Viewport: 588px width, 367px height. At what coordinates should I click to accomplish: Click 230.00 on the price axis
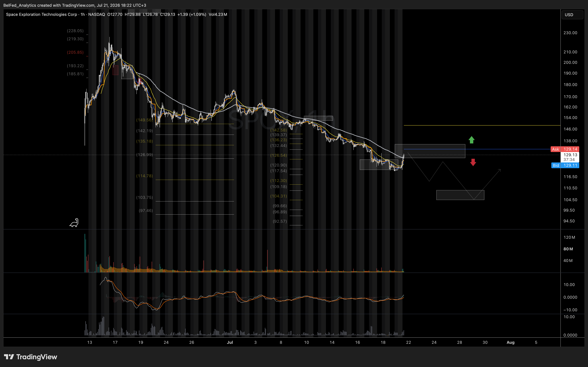click(x=570, y=33)
